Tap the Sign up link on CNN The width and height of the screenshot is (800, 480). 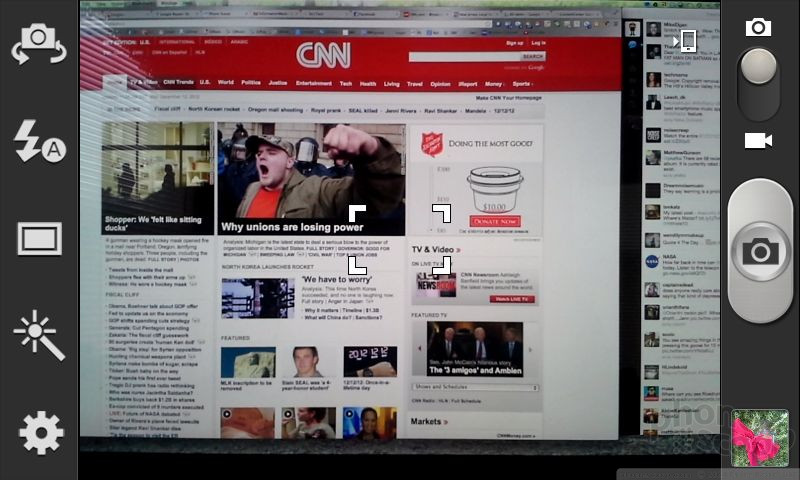tap(514, 43)
